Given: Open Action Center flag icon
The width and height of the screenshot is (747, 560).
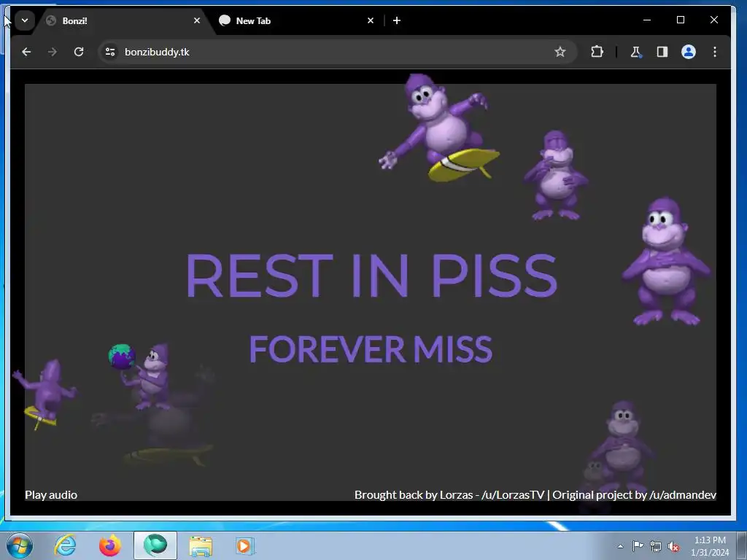Looking at the screenshot, I should point(638,546).
